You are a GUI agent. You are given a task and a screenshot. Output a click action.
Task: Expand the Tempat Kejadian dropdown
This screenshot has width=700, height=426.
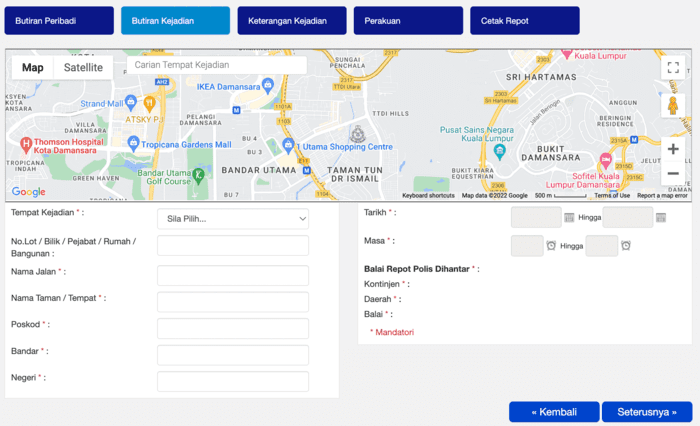click(x=233, y=218)
